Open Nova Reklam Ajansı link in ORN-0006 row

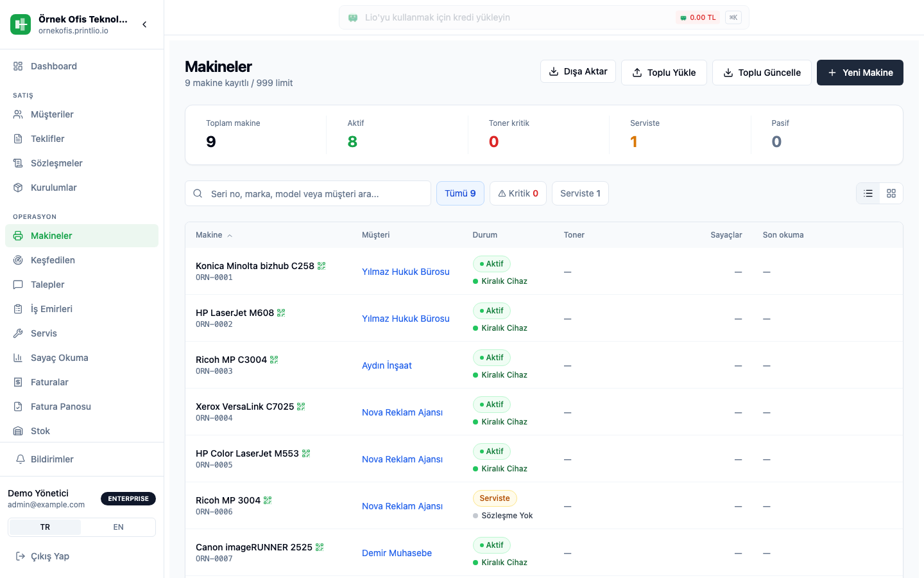click(402, 506)
